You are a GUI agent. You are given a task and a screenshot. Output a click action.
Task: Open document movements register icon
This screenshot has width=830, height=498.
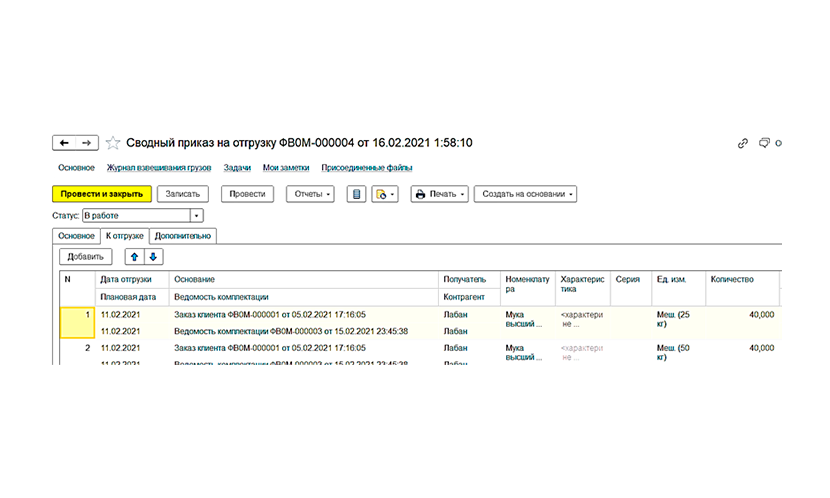(356, 194)
